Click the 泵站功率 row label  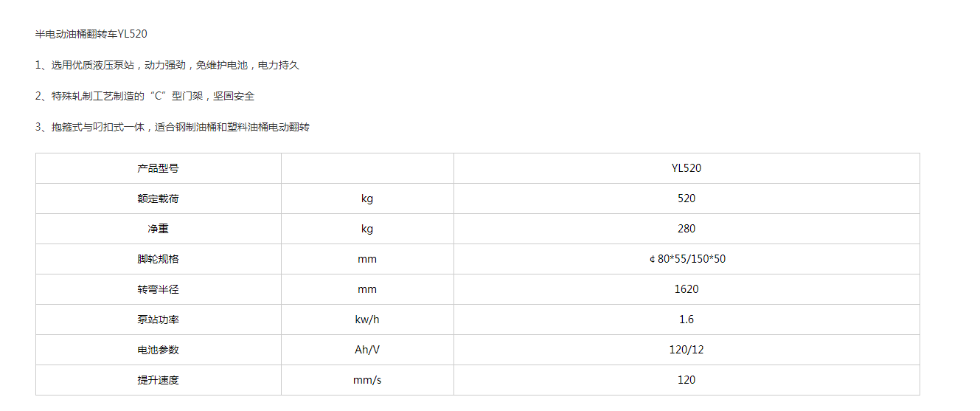(x=158, y=320)
